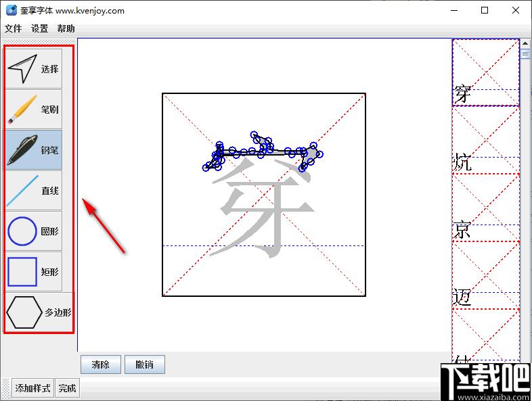
Task: Click the character list scrollbar thumb
Action: [x=525, y=54]
